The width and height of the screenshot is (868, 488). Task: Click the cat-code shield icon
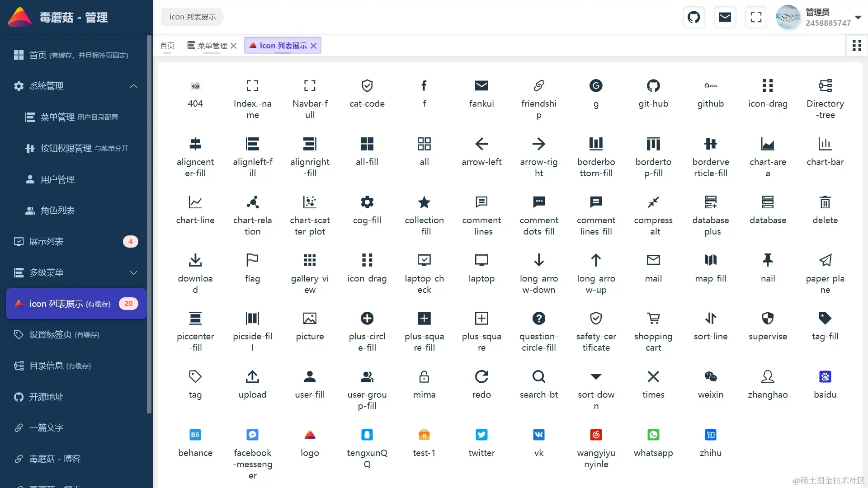(367, 85)
